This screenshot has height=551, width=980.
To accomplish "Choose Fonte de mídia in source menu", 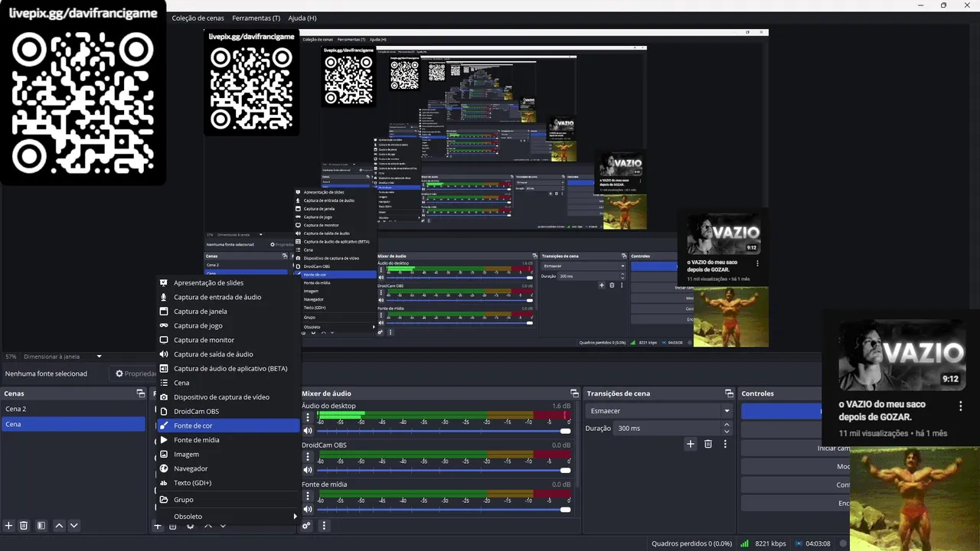I will [x=228, y=440].
